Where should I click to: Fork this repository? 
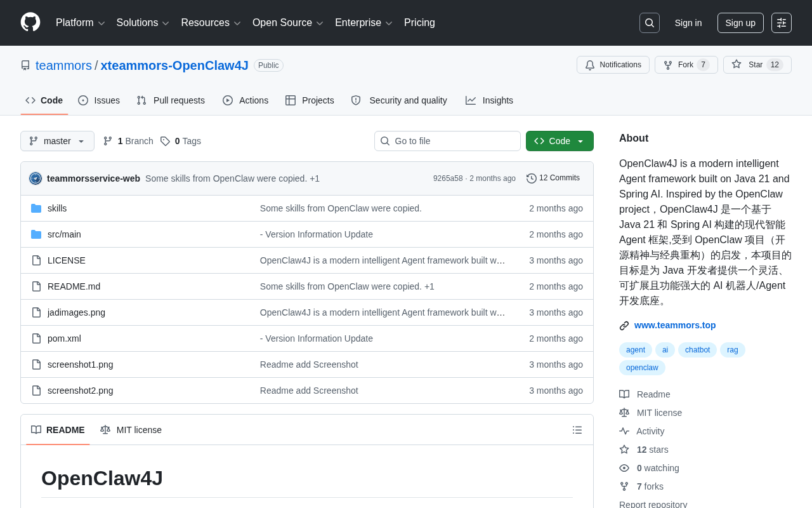(x=686, y=65)
